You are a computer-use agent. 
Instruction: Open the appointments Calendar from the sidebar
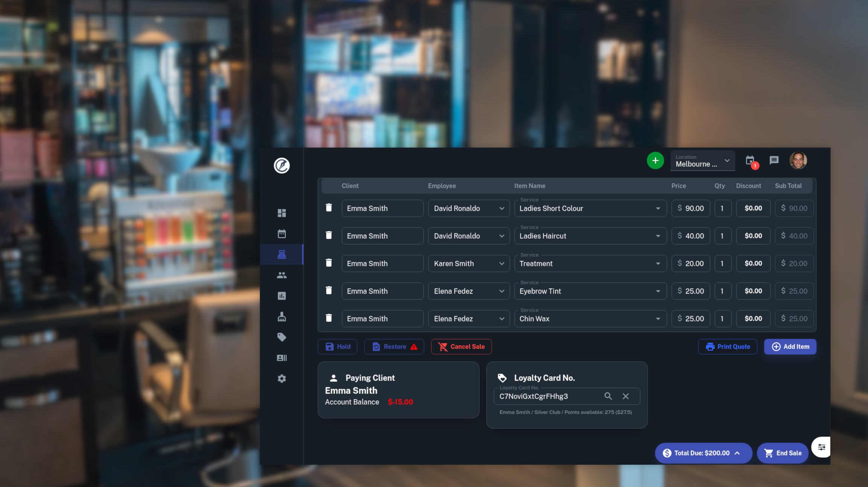click(281, 233)
